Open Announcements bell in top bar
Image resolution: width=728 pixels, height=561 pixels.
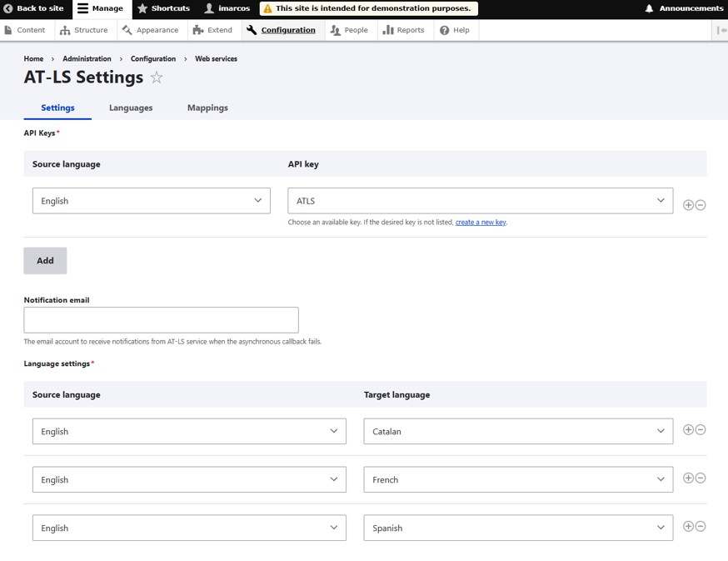[683, 8]
